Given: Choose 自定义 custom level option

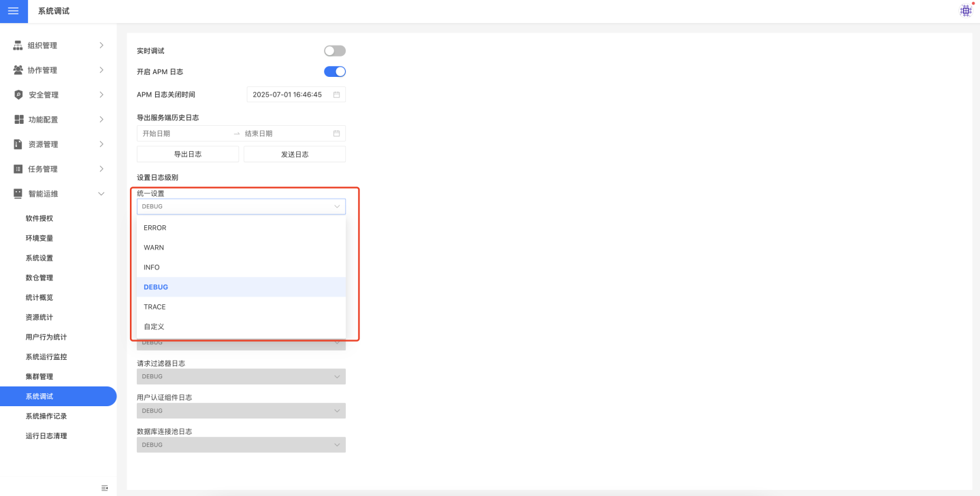Looking at the screenshot, I should tap(241, 327).
